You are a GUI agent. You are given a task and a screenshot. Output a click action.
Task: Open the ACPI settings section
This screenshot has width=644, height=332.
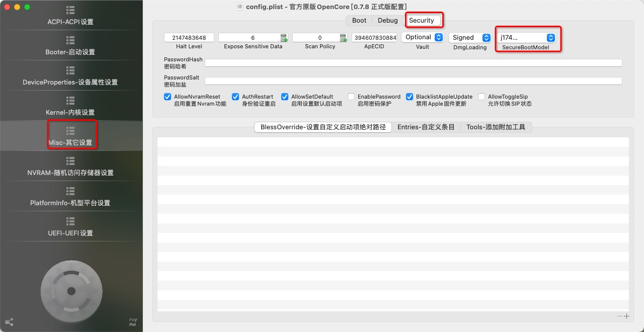click(70, 16)
